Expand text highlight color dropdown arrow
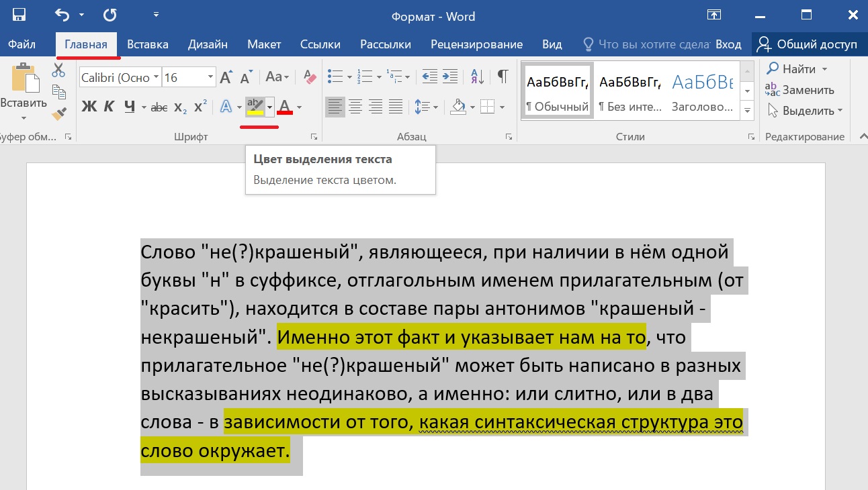Screen dimensions: 868x490 270,107
